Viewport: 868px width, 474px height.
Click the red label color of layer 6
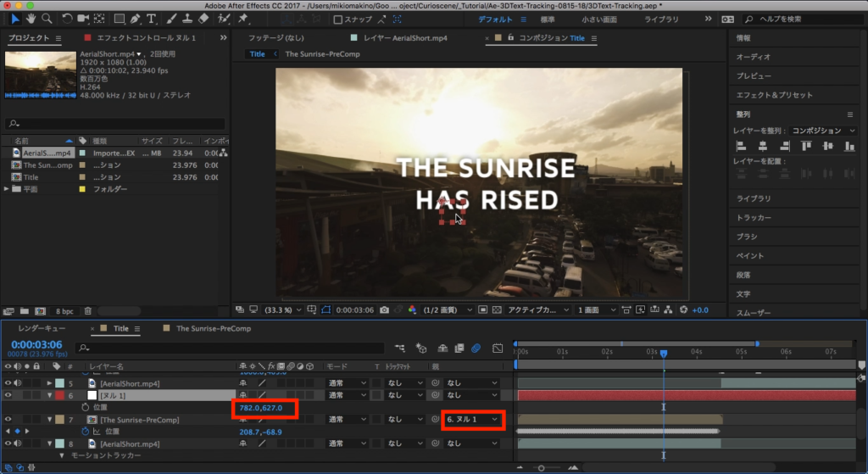(x=60, y=395)
